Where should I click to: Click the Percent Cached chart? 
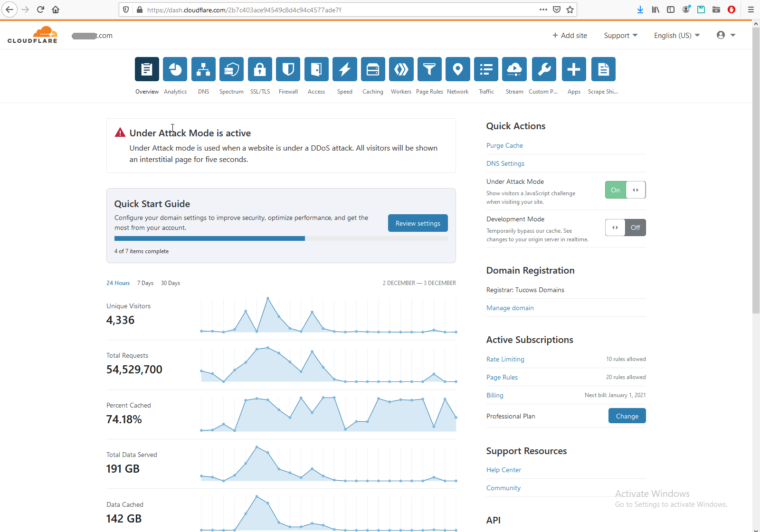pos(328,414)
